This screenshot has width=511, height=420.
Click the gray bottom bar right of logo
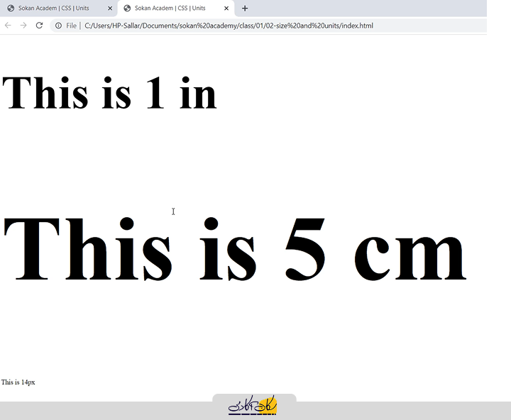(397, 411)
